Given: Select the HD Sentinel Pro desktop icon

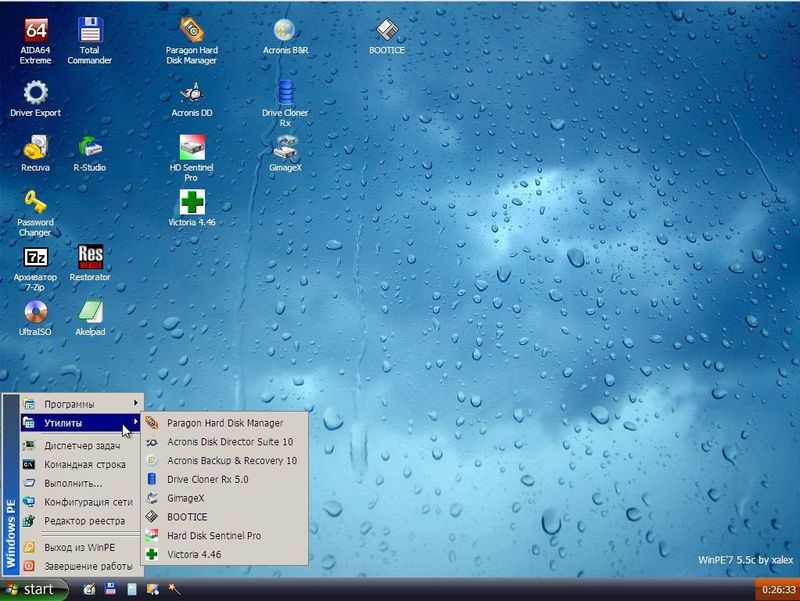Looking at the screenshot, I should (x=192, y=158).
